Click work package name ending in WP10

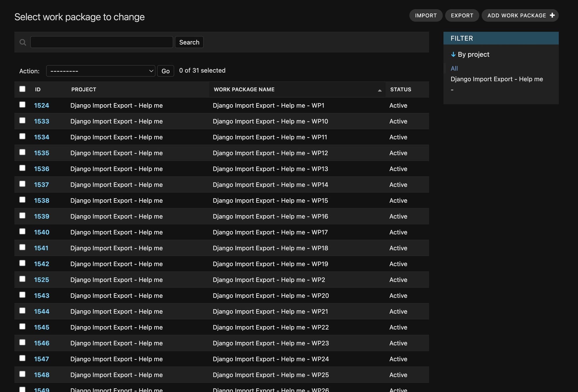pyautogui.click(x=271, y=121)
